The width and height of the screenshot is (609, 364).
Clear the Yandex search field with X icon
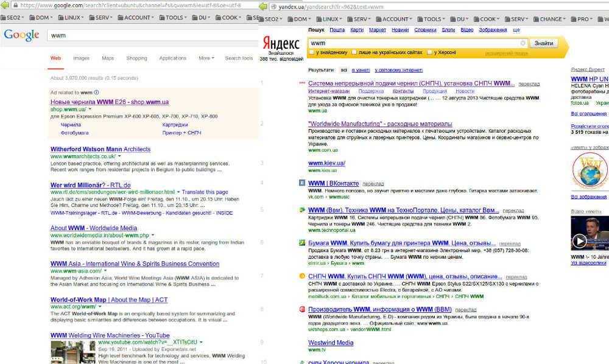tap(523, 43)
